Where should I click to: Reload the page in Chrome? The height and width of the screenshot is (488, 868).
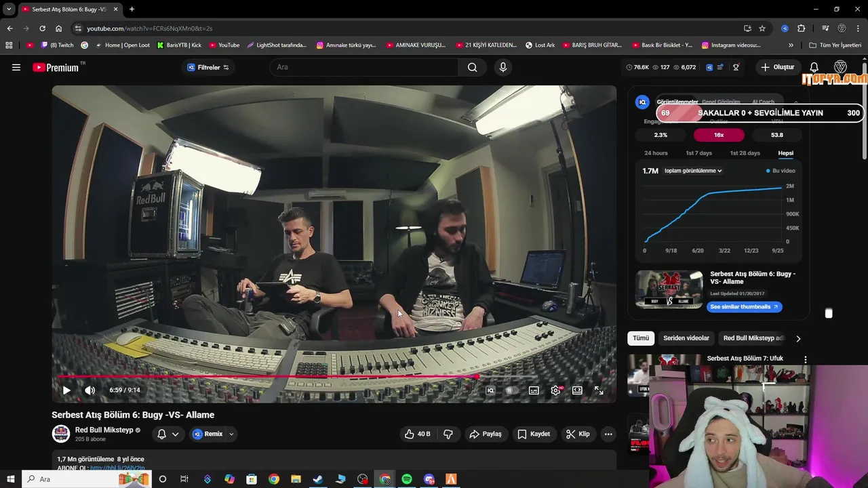pyautogui.click(x=42, y=28)
